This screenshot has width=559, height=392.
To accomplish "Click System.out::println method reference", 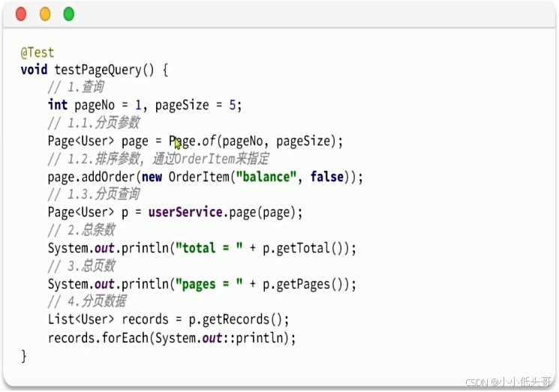I will click(219, 337).
